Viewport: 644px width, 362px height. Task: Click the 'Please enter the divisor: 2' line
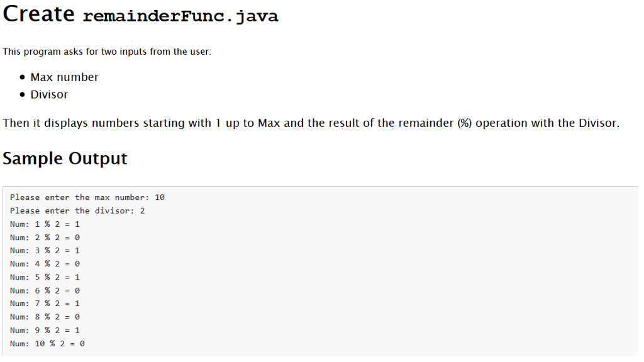(77, 211)
